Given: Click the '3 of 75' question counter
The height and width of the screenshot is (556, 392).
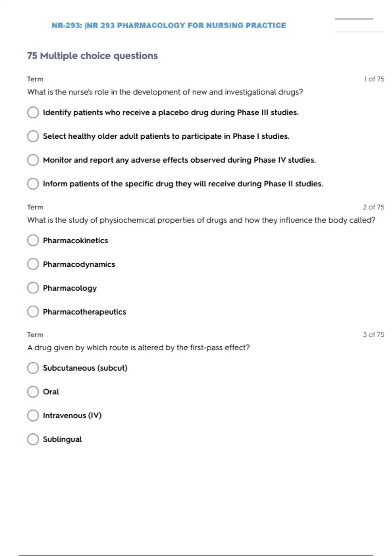Looking at the screenshot, I should pos(373,335).
